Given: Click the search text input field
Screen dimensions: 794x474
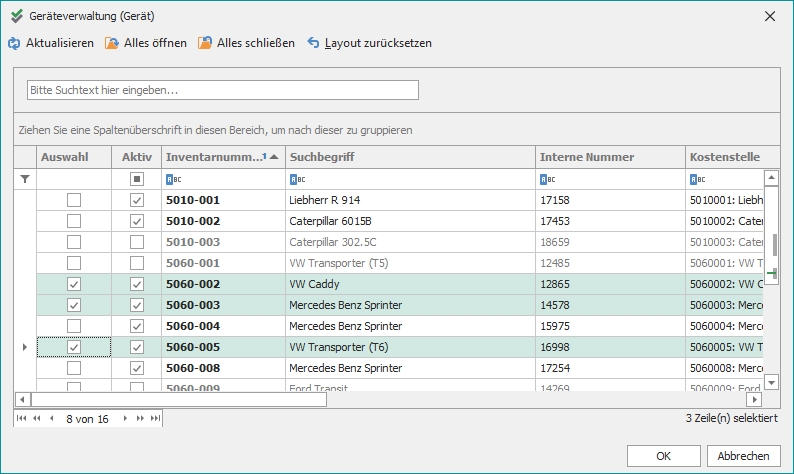Looking at the screenshot, I should point(222,90).
